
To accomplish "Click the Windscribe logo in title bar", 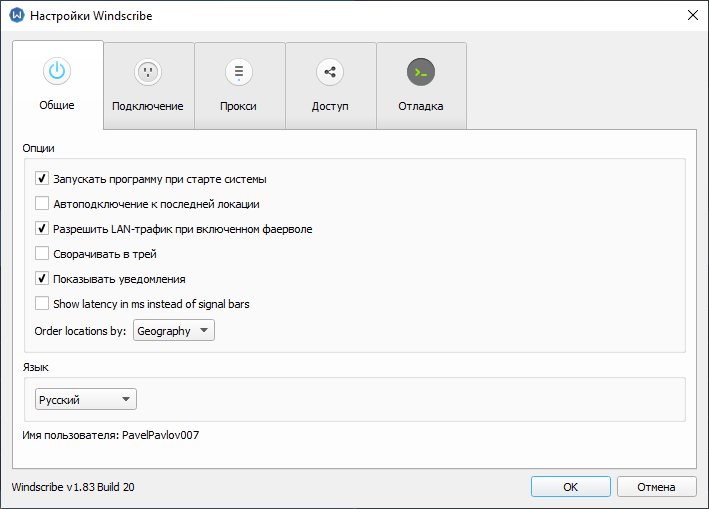I will point(17,15).
